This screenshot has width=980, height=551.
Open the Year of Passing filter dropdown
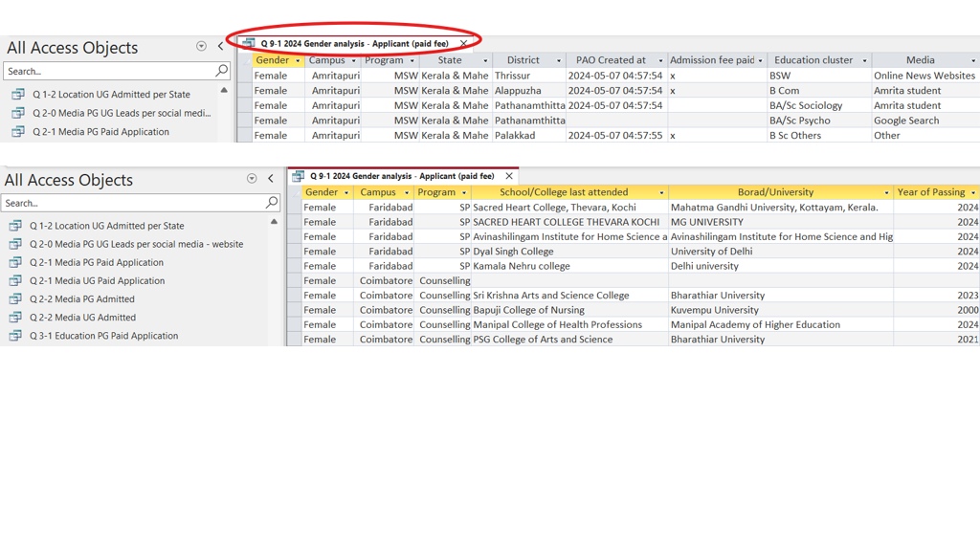(973, 193)
